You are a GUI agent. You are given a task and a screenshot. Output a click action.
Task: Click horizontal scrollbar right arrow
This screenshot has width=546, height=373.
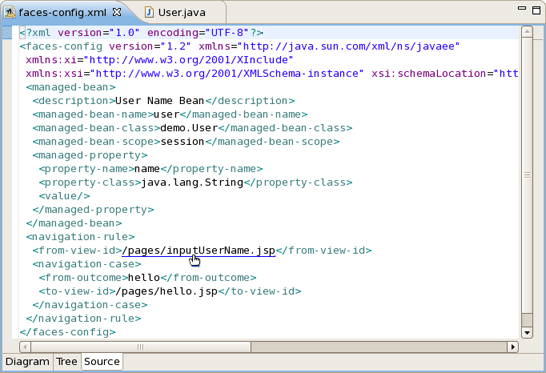pyautogui.click(x=513, y=347)
